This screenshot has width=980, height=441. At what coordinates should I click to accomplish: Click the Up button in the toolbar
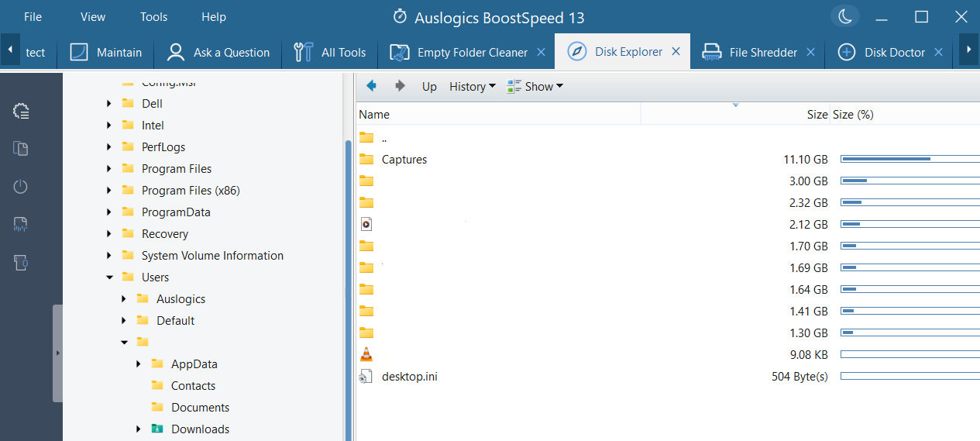click(x=429, y=86)
